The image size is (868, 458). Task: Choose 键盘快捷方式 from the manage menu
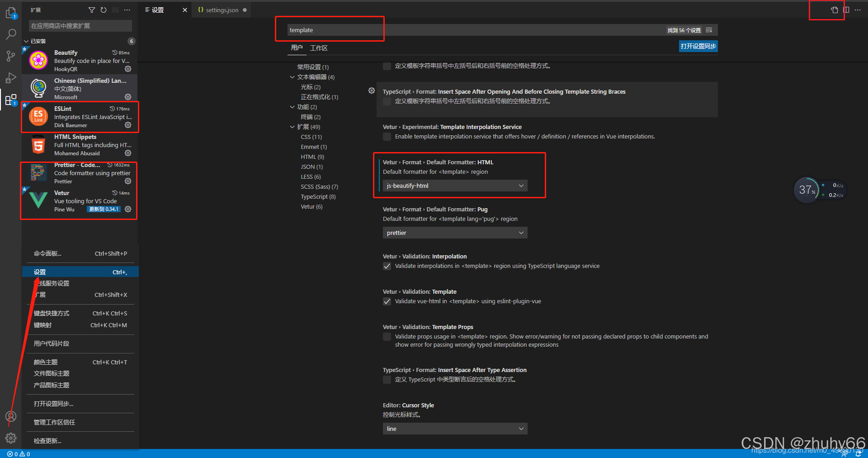click(x=80, y=313)
